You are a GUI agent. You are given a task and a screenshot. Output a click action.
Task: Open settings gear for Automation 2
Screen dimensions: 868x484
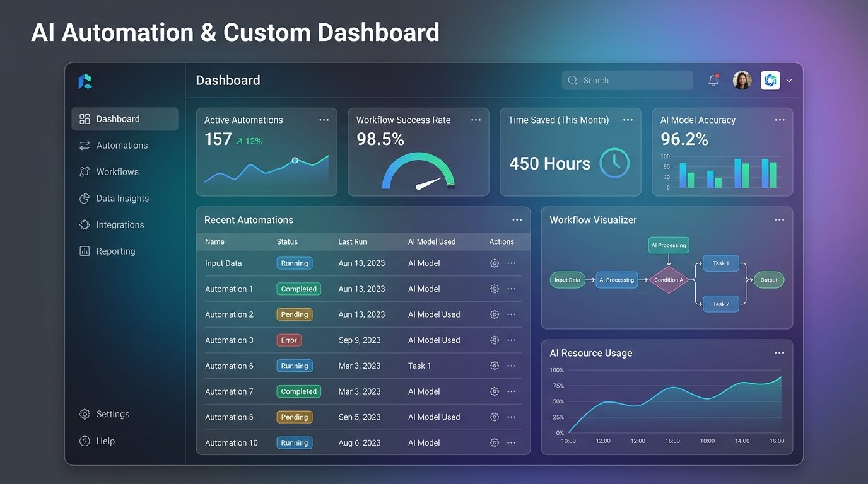click(x=495, y=314)
